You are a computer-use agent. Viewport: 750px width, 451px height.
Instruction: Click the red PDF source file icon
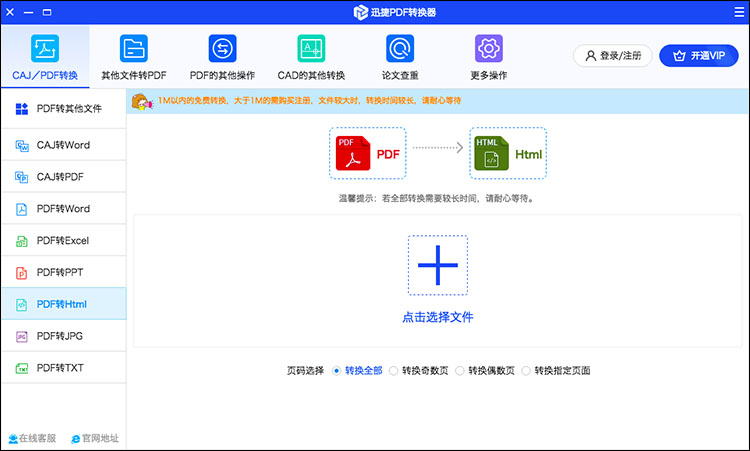353,154
